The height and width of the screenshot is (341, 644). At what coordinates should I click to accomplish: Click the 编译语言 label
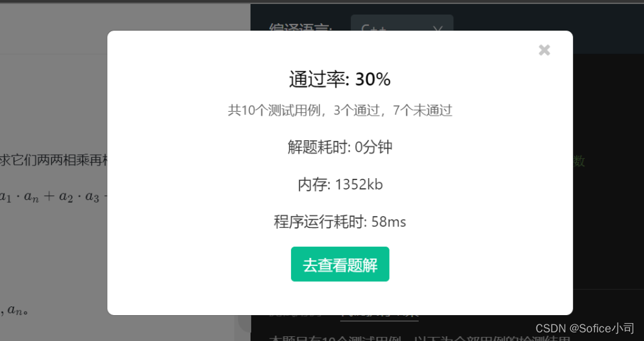300,27
